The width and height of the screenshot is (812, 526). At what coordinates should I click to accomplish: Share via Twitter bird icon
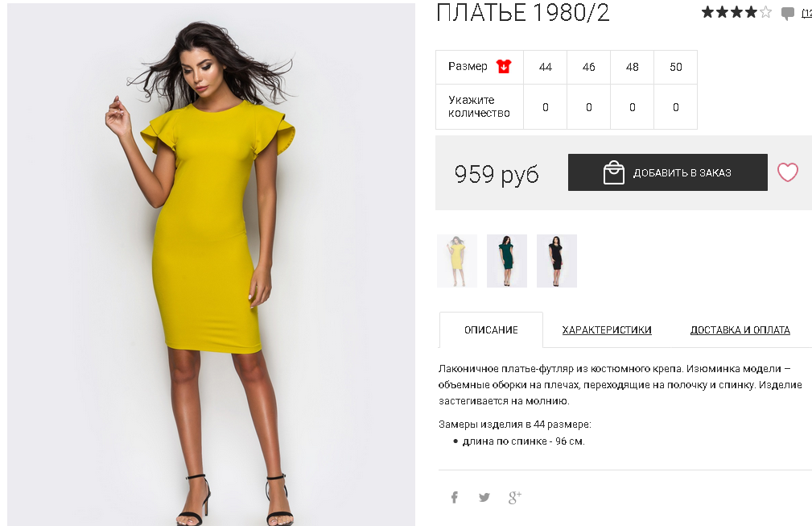point(484,498)
